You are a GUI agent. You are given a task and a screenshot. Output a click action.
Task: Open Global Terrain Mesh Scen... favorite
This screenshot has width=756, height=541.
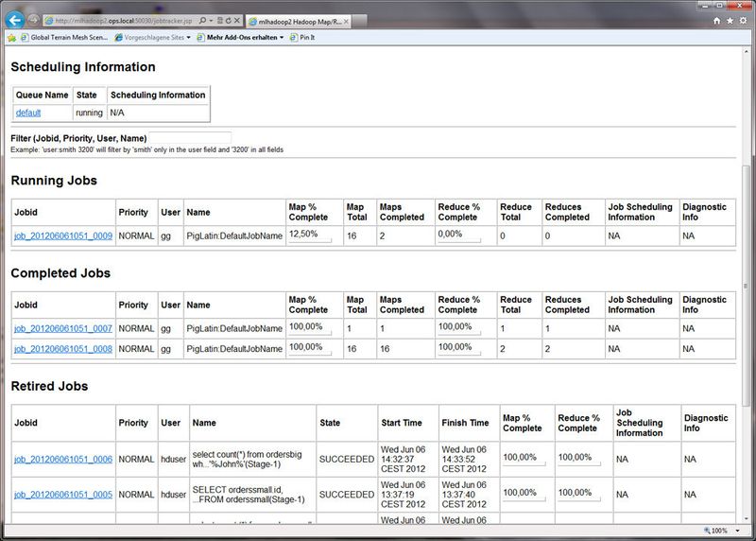click(x=64, y=37)
